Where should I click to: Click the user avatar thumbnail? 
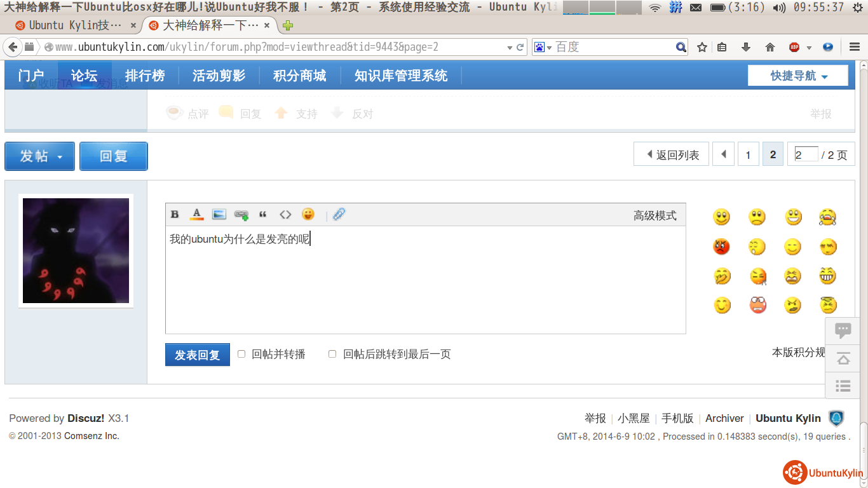[76, 250]
